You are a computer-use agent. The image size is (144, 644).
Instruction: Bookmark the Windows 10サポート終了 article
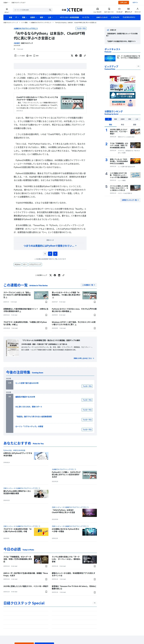[x=95, y=328]
